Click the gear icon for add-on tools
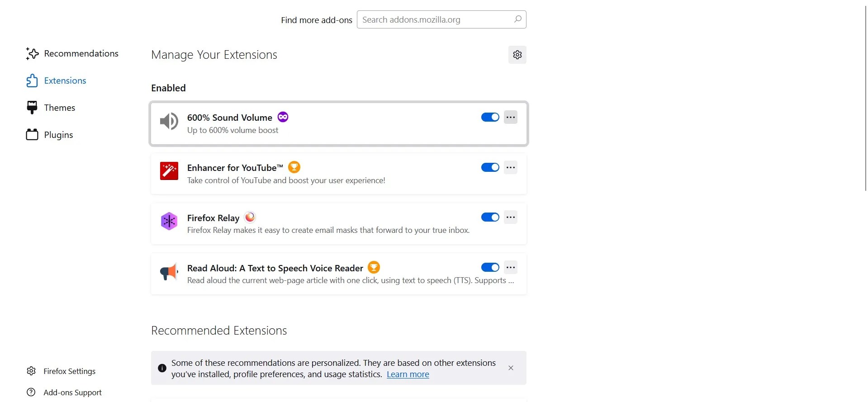Screen dimensions: 868x402 (x=517, y=55)
